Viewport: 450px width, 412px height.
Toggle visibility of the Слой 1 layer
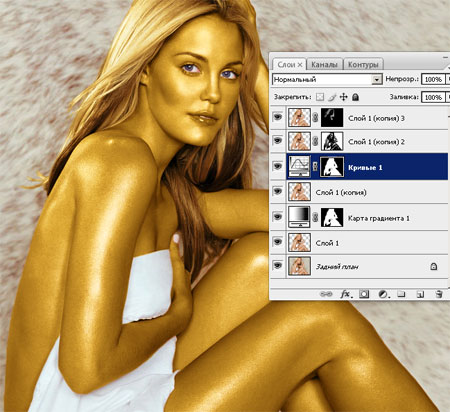(278, 242)
